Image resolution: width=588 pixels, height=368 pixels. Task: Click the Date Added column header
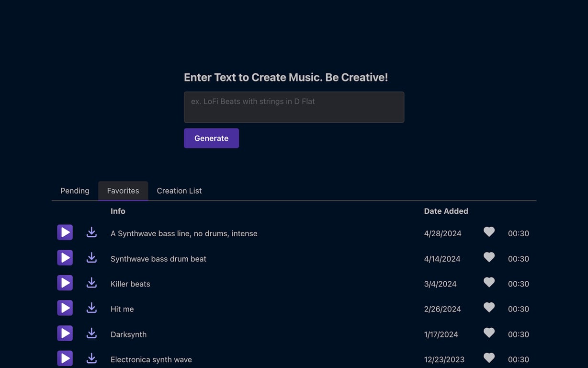446,211
